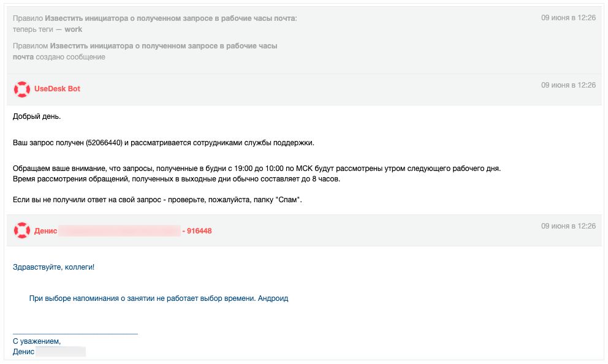The height and width of the screenshot is (364, 608).
Task: Click the 'С уважением,' signature line
Action: (x=37, y=341)
